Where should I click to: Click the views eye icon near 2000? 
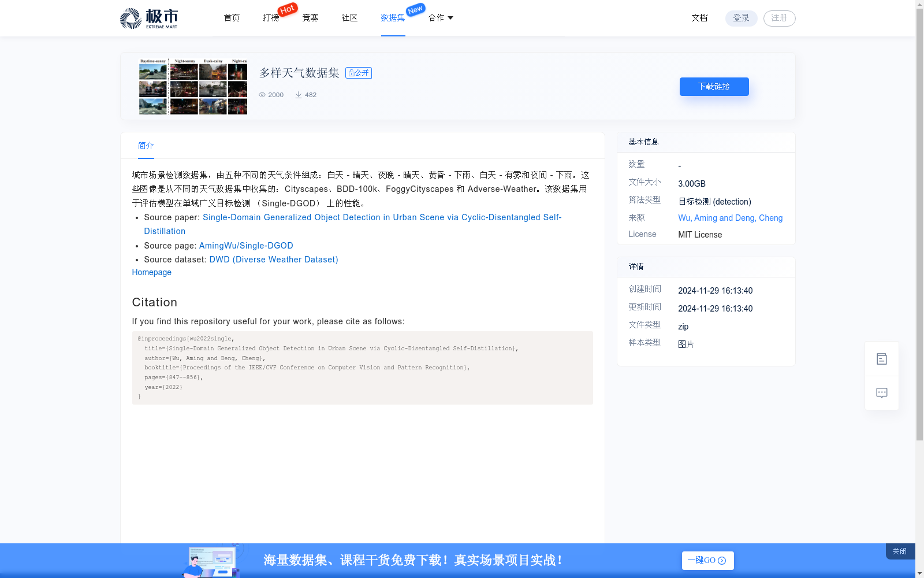pyautogui.click(x=262, y=95)
